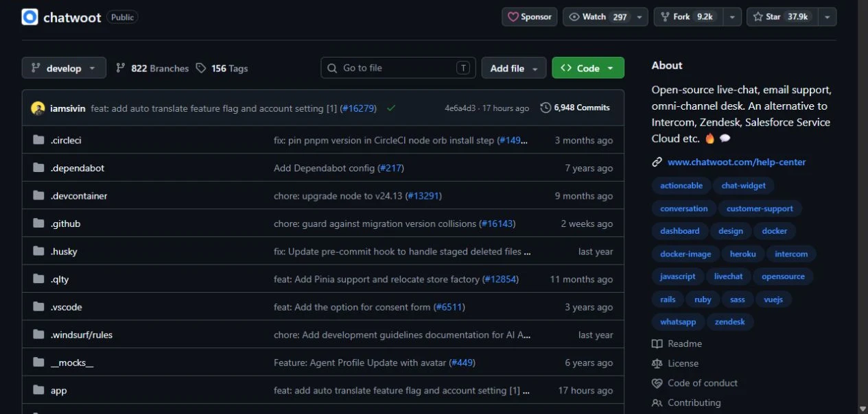Select the javascript topic tag
Screen dimensions: 868x414
point(677,276)
